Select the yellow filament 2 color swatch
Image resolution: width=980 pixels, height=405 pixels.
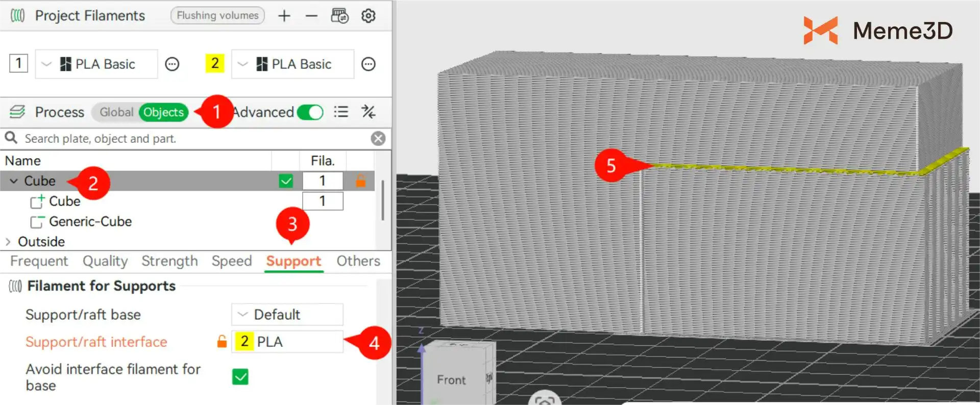(214, 64)
